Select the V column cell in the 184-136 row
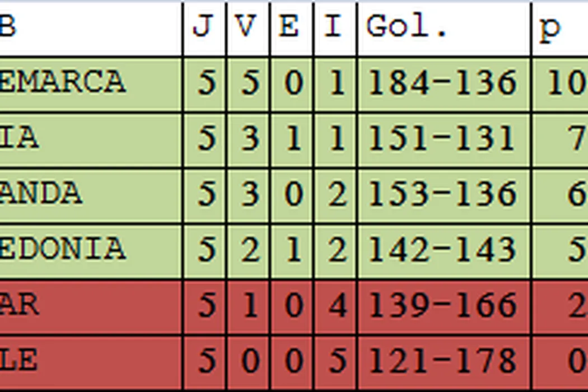 pos(248,83)
